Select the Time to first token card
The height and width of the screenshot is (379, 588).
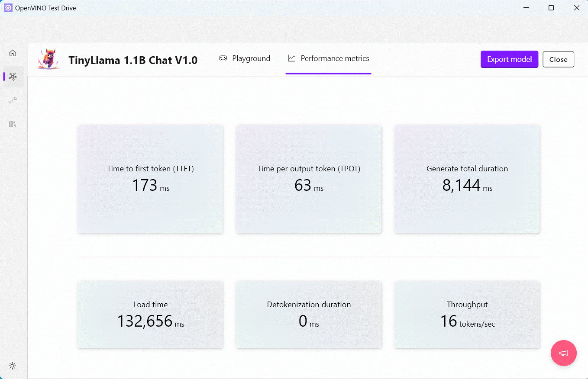coord(150,179)
